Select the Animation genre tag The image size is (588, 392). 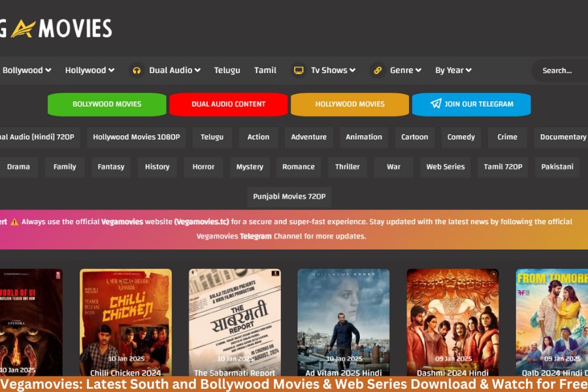[x=364, y=137]
